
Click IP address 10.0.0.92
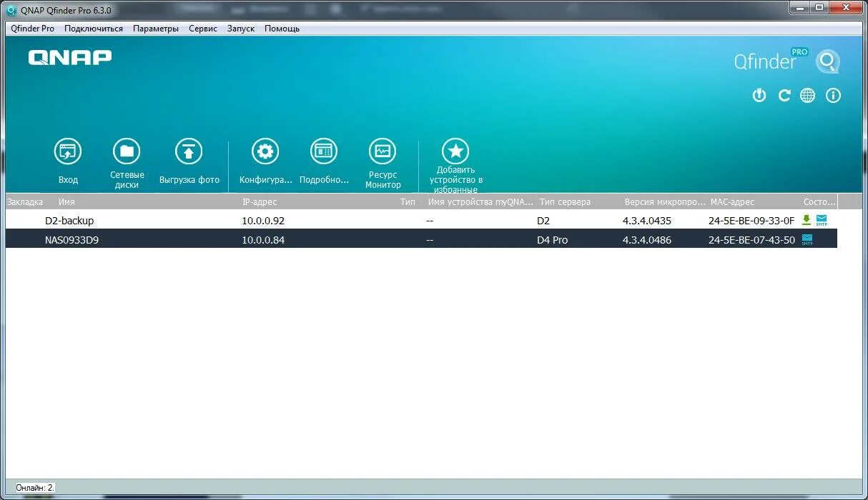263,220
